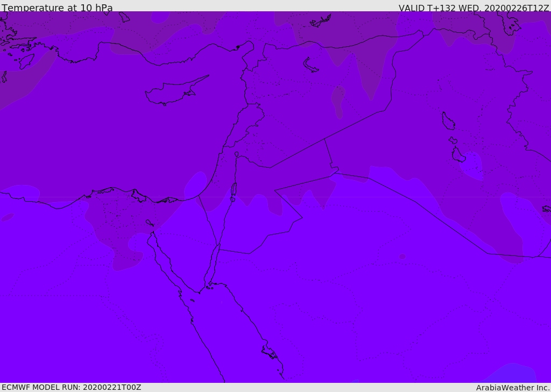Click the open Mediterranean Sea west of Cyprus

tap(81, 118)
